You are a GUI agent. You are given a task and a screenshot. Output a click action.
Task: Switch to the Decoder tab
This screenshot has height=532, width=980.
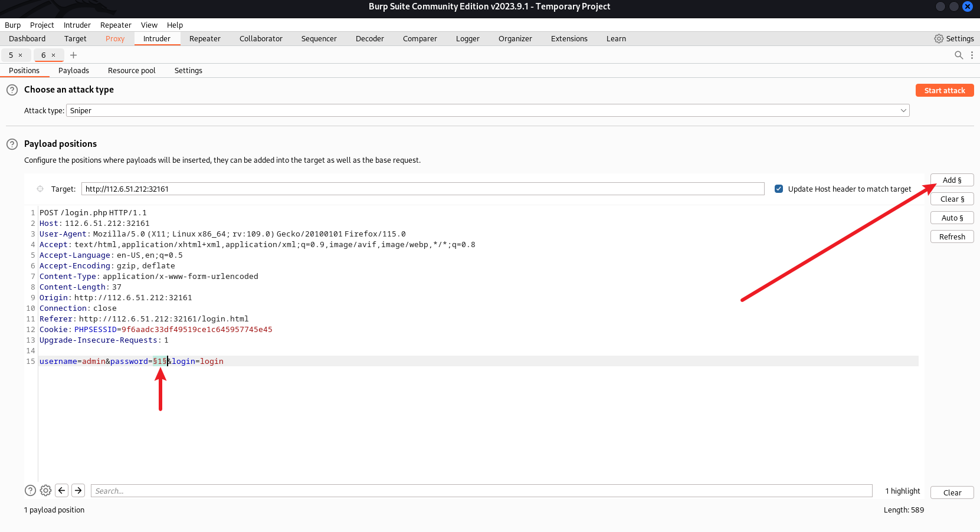point(370,38)
